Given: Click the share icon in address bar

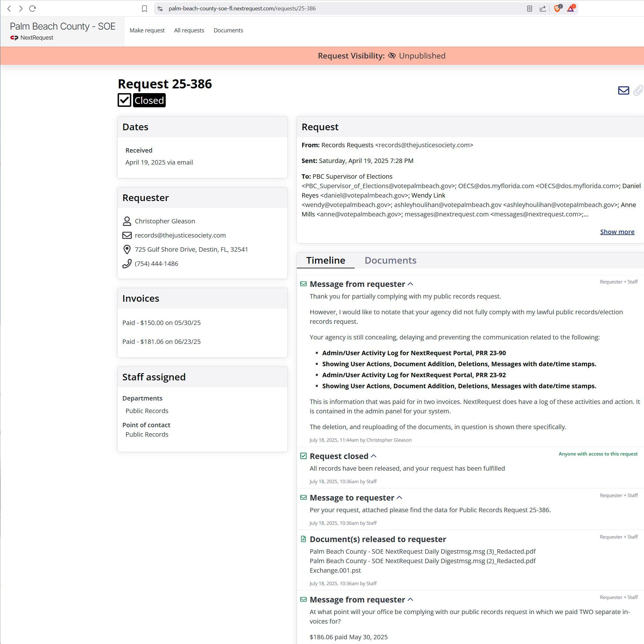Looking at the screenshot, I should pyautogui.click(x=543, y=9).
